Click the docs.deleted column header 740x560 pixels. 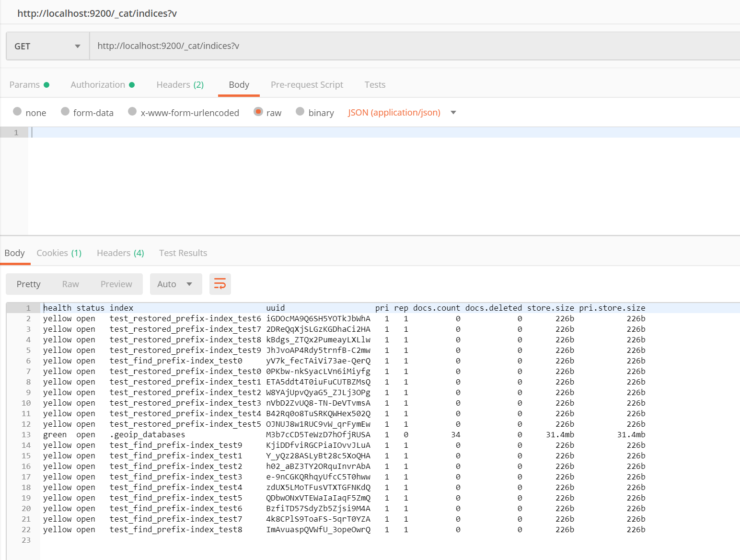click(494, 308)
